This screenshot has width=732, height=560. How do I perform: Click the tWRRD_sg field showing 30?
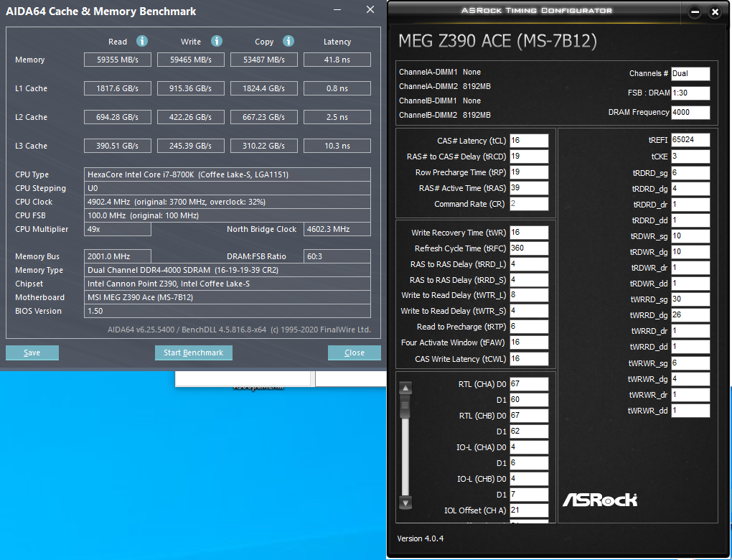(x=690, y=299)
